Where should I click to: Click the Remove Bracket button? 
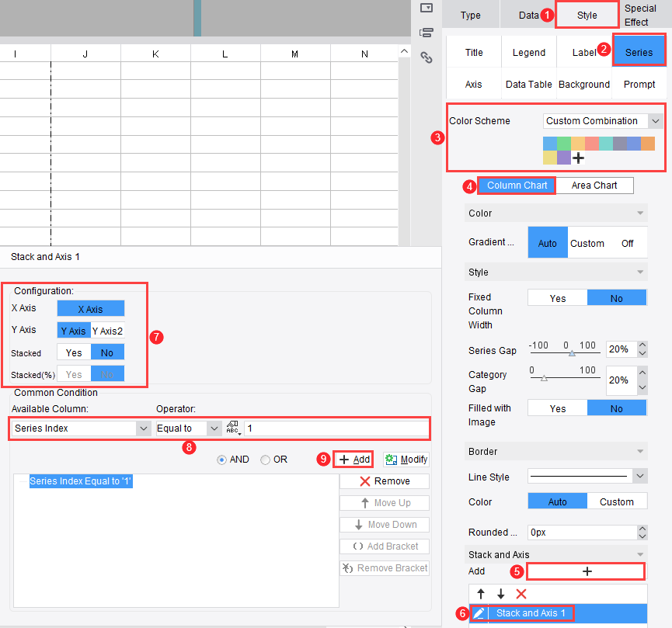[385, 568]
